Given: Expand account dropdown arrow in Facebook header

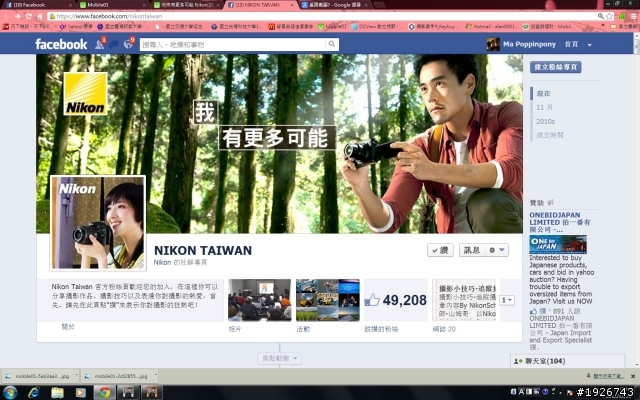Looking at the screenshot, I should tap(589, 45).
